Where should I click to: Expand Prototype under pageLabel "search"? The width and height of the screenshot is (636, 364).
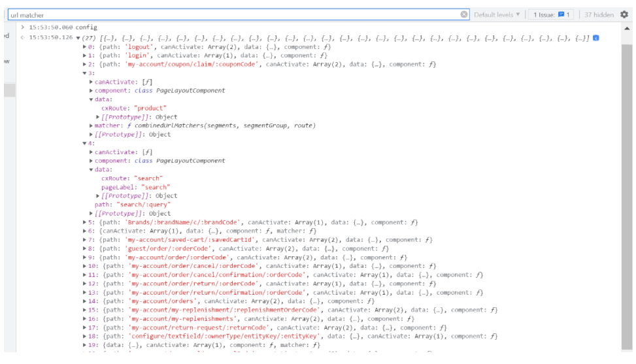(98, 196)
